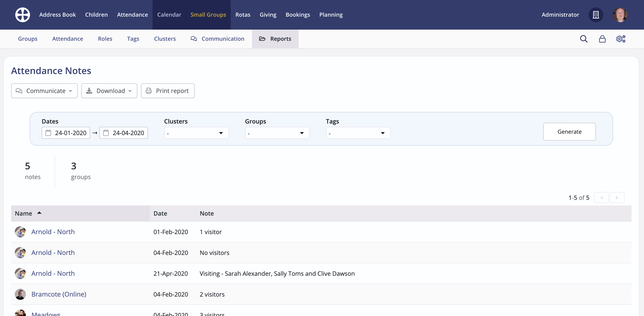Click the start date field 24-01-2020

coord(66,133)
